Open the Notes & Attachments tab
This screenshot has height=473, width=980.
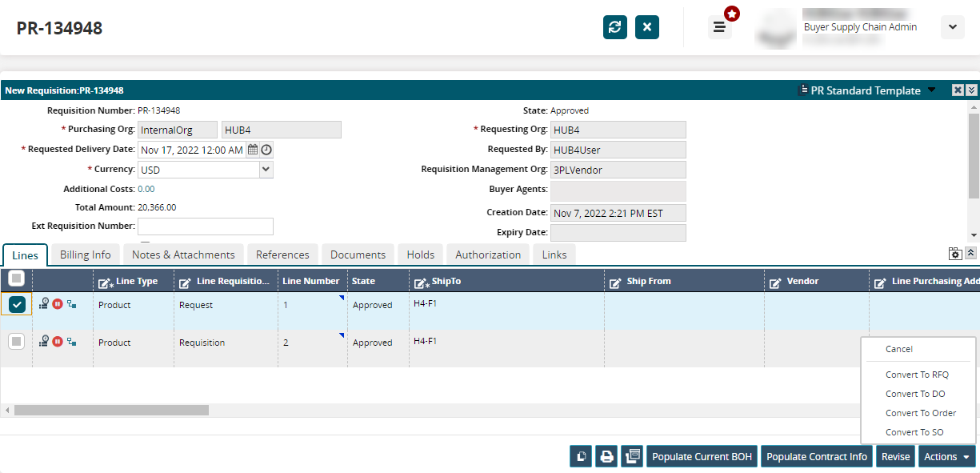click(x=183, y=255)
